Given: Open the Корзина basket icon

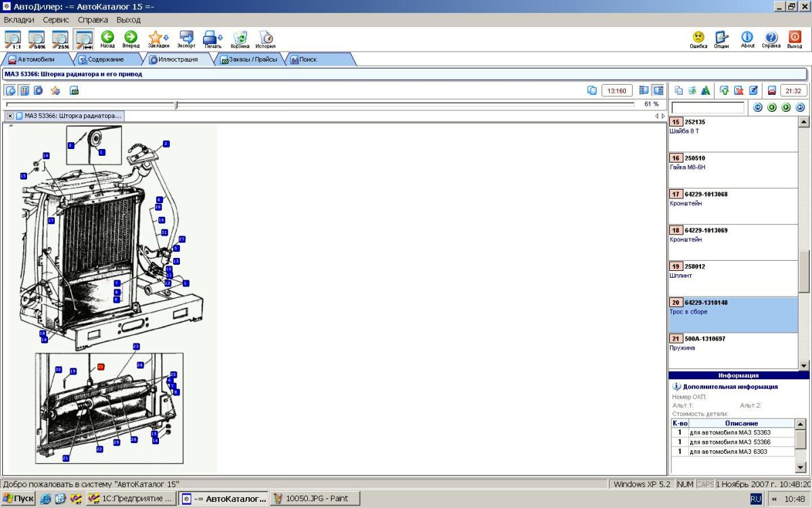Looking at the screenshot, I should pos(240,37).
